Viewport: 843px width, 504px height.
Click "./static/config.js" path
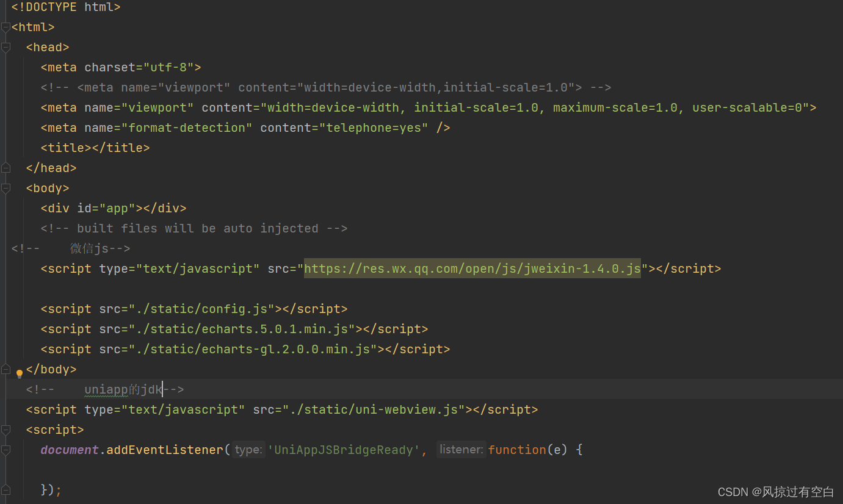[201, 309]
